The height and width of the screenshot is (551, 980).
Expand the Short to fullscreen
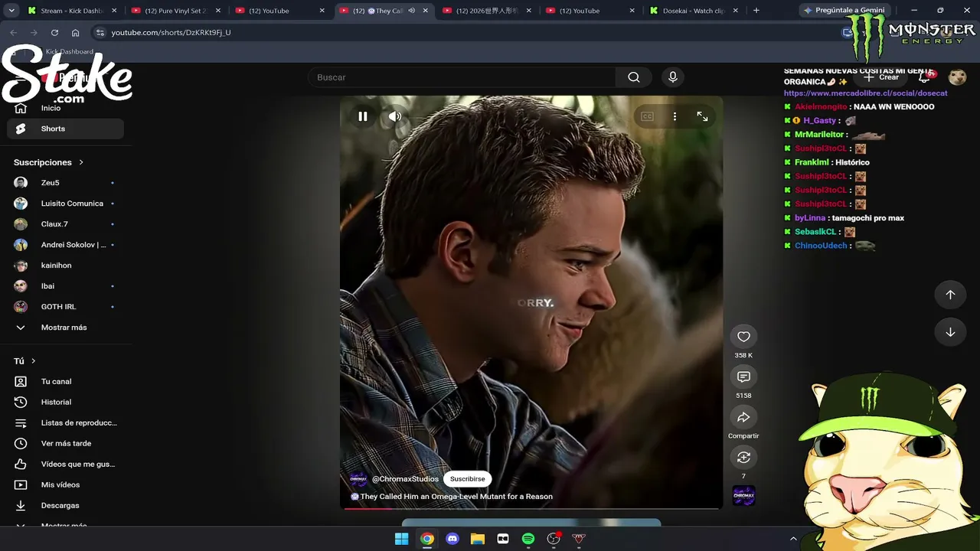point(702,116)
